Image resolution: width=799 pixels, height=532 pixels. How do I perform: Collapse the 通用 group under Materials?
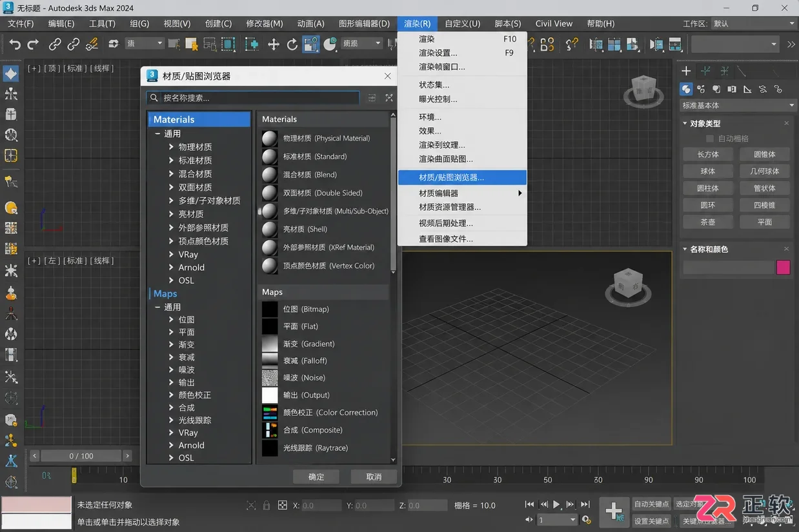157,133
